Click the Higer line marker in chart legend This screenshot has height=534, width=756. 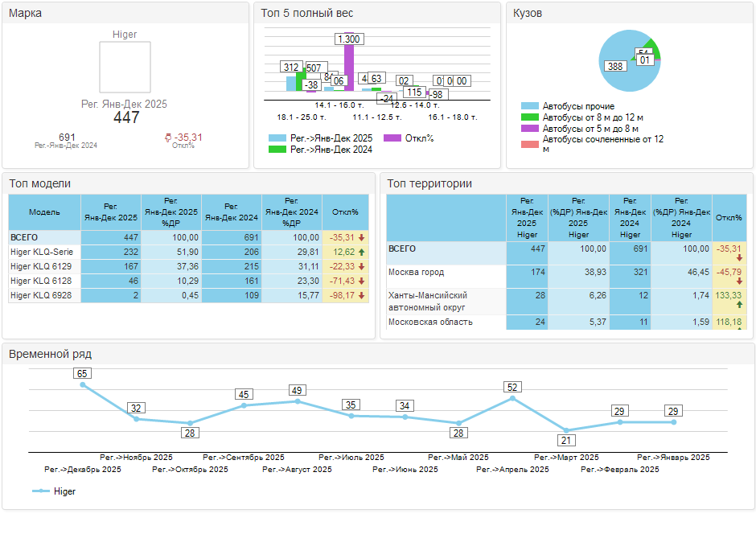pos(41,491)
